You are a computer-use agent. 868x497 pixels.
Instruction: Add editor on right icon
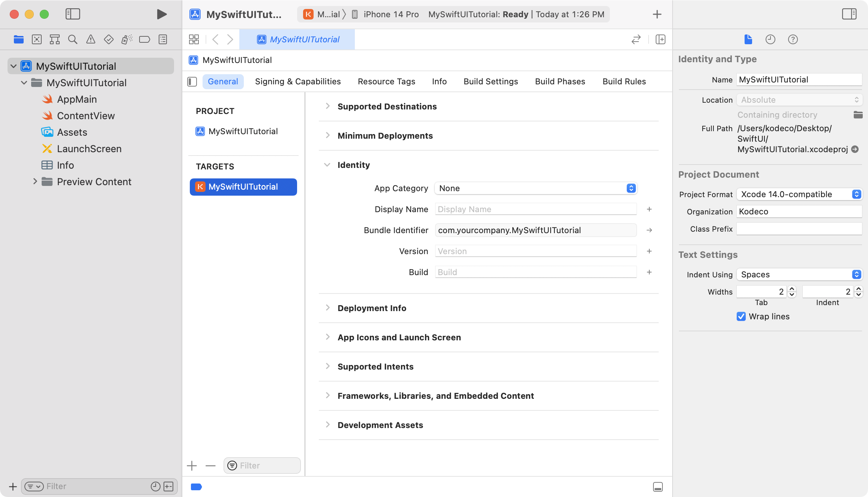pos(660,39)
